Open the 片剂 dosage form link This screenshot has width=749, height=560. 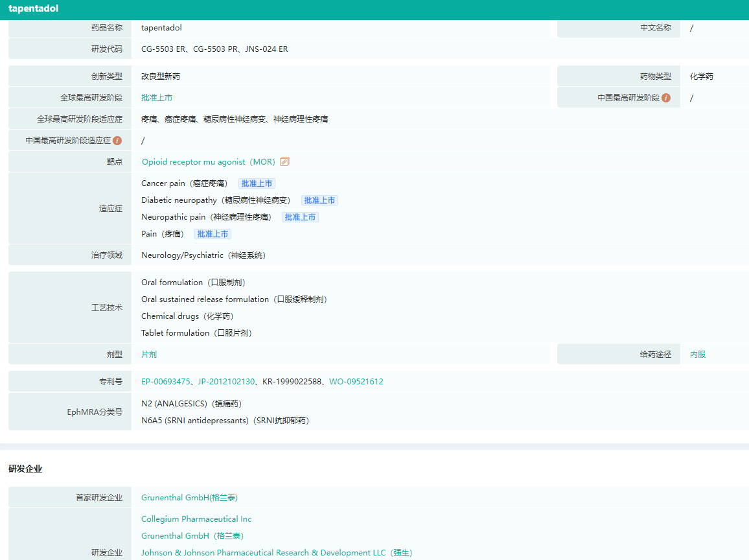(x=149, y=355)
